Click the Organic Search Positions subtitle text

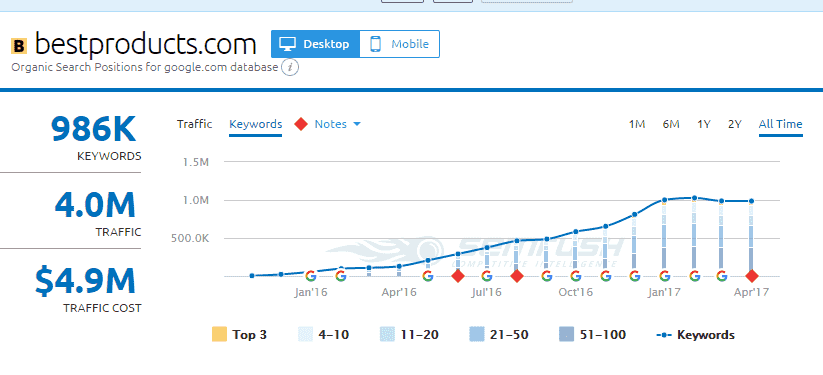tap(144, 68)
